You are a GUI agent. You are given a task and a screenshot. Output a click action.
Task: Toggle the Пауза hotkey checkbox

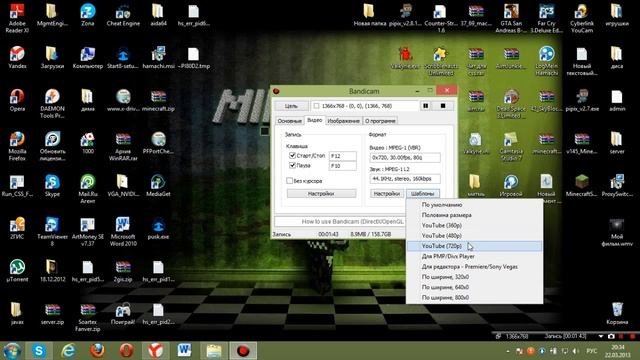point(292,165)
